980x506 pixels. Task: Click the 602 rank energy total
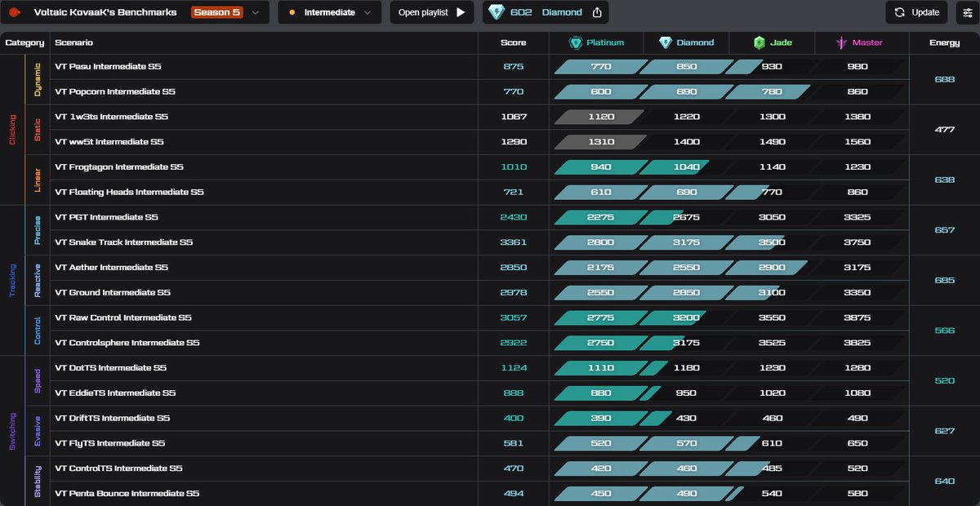coord(521,12)
